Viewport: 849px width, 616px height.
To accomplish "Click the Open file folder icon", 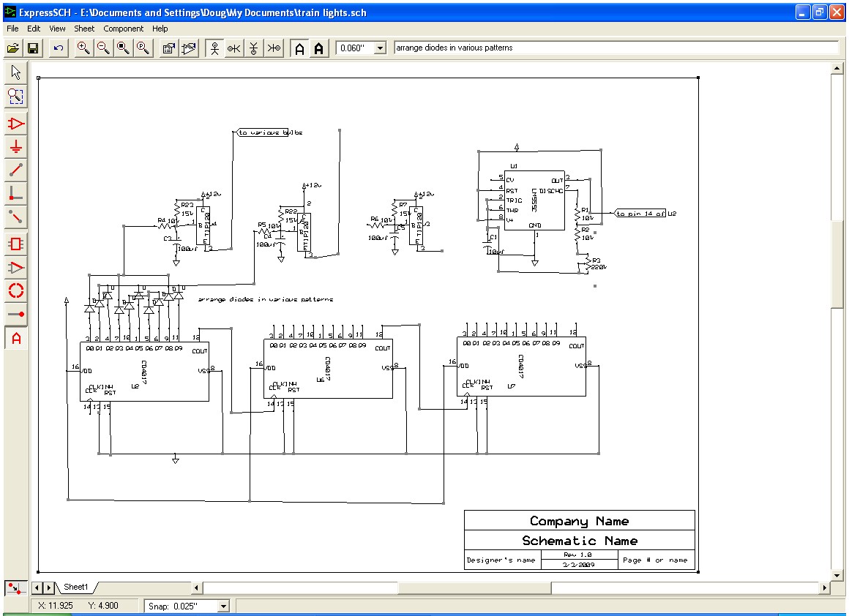I will tap(13, 48).
